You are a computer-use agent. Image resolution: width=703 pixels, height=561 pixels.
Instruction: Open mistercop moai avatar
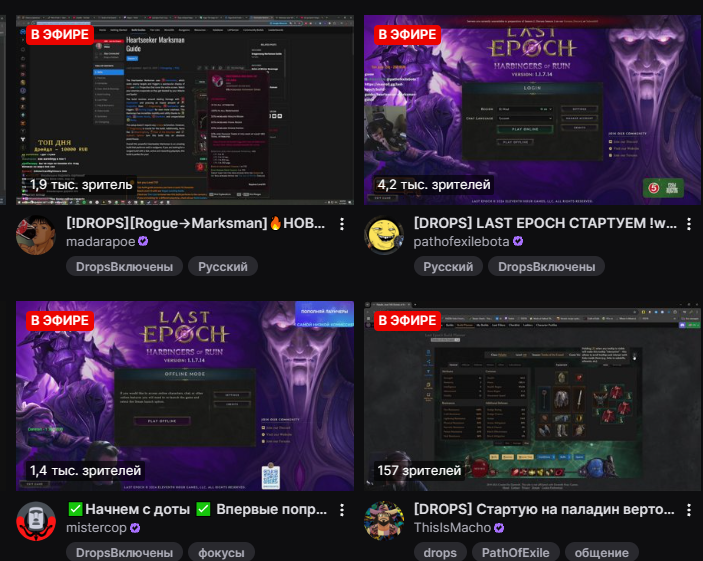coord(36,521)
